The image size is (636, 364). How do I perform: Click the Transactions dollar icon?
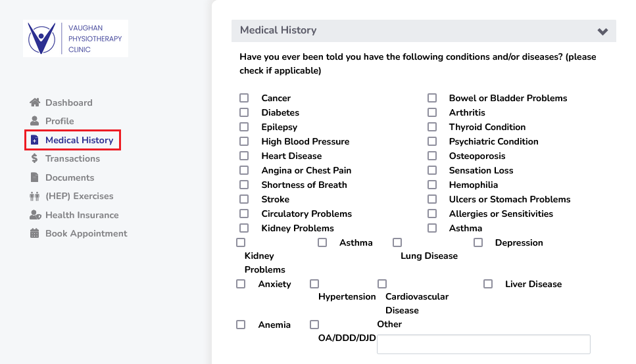(35, 158)
